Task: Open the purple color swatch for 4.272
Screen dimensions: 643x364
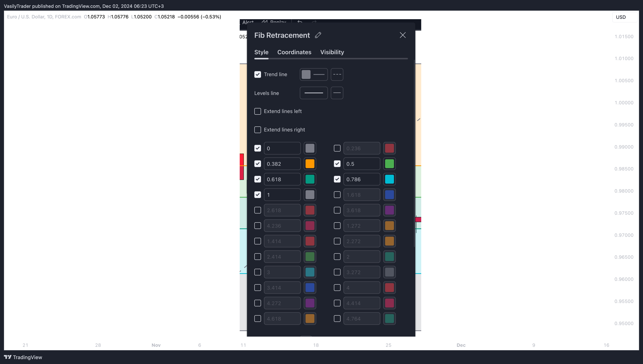Action: point(310,303)
